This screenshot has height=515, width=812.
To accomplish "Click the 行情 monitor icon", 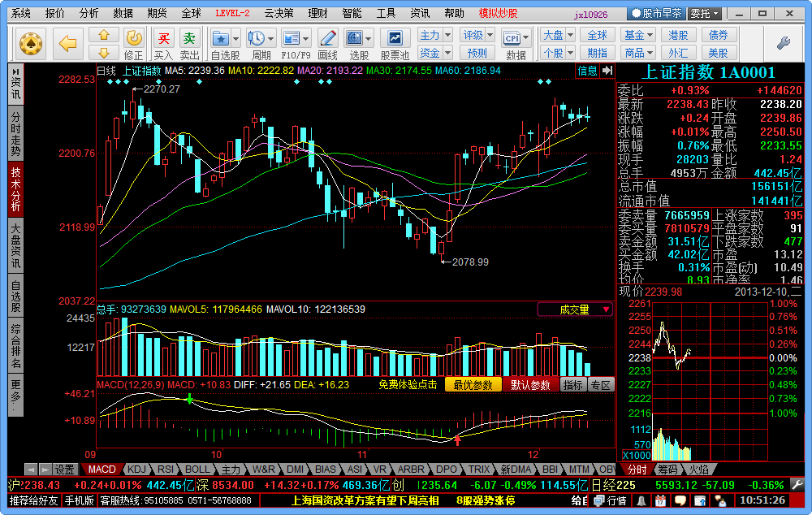I will point(599,501).
